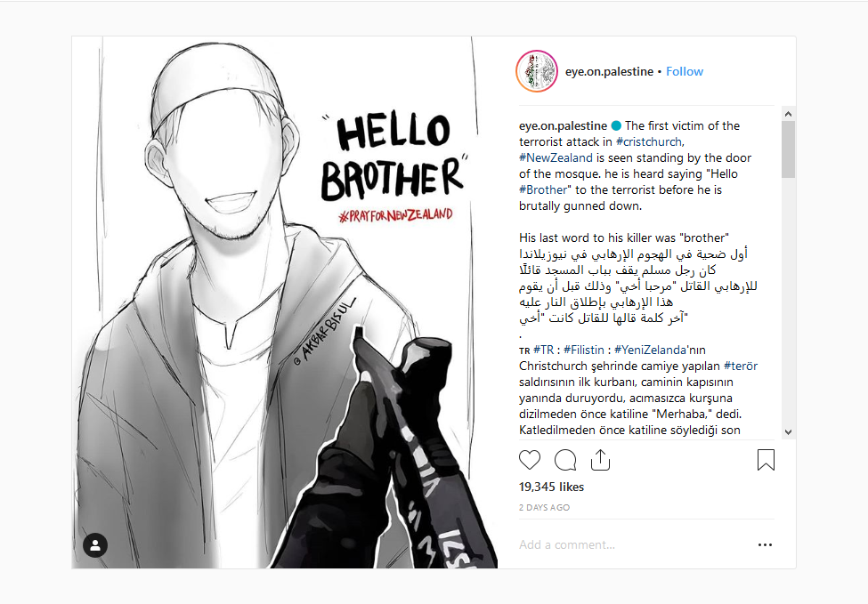Open eye.on.palestine username in header
868x604 pixels.
click(x=609, y=71)
